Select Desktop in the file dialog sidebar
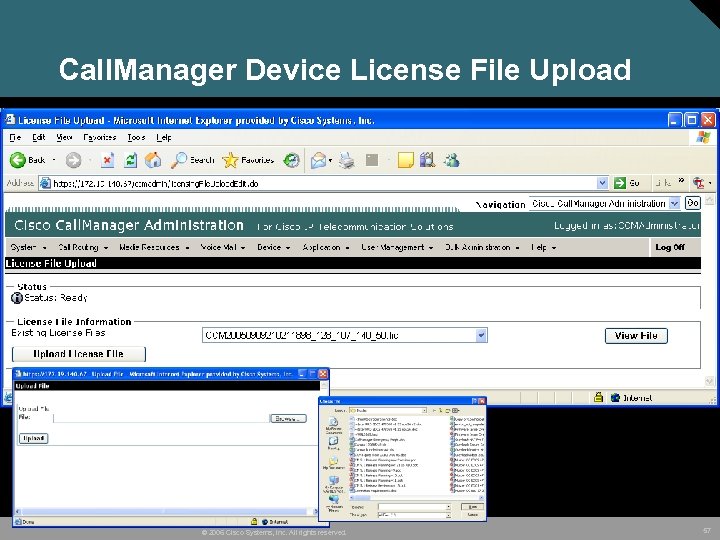Viewport: 720px width, 540px height. [333, 442]
